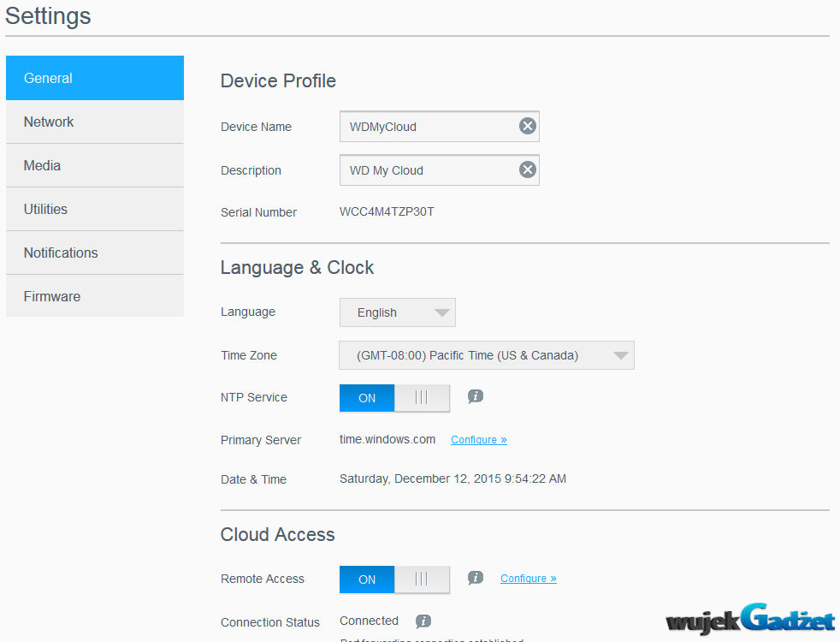Click the Remote Access info icon
Viewport: 840px width, 642px height.
[476, 578]
